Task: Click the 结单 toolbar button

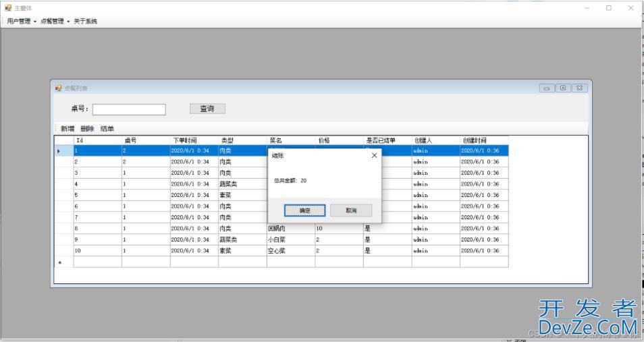Action: pos(107,129)
